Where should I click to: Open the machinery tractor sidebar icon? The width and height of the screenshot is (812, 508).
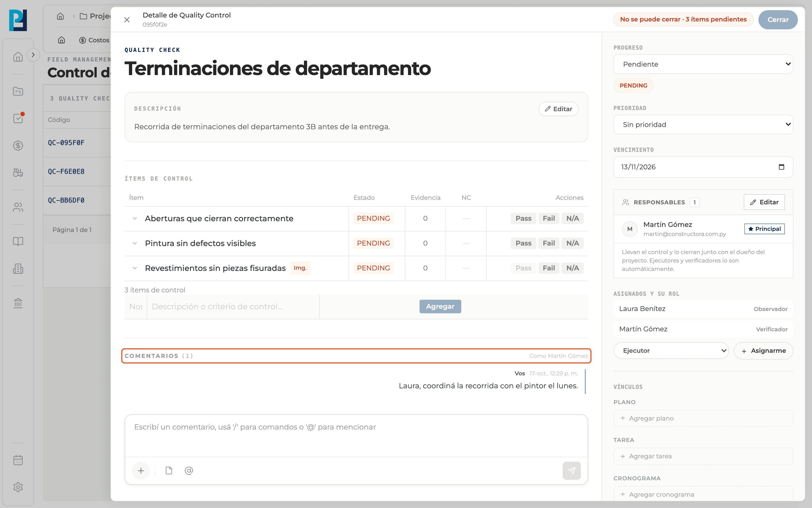coord(18,173)
